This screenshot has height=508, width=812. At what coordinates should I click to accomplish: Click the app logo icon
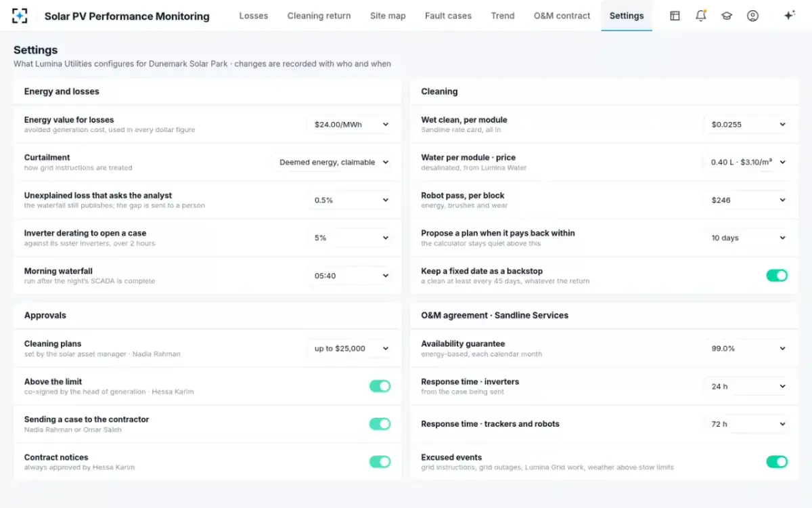click(20, 16)
